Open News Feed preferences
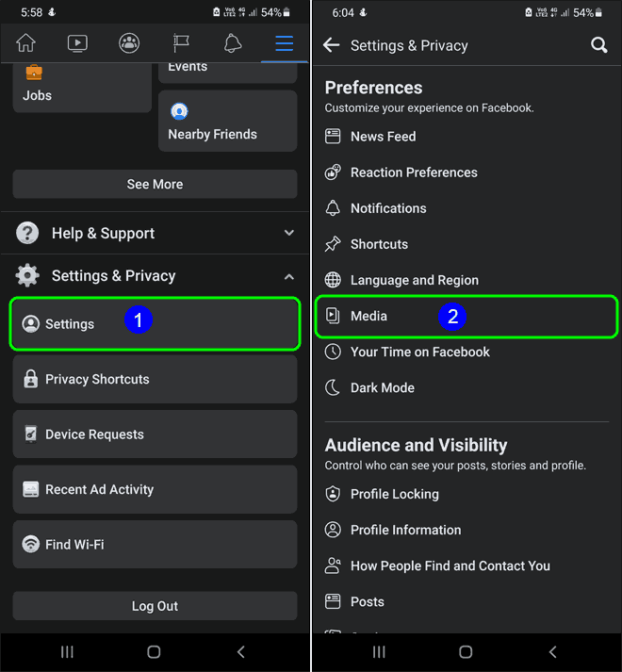This screenshot has width=622, height=672. click(466, 137)
